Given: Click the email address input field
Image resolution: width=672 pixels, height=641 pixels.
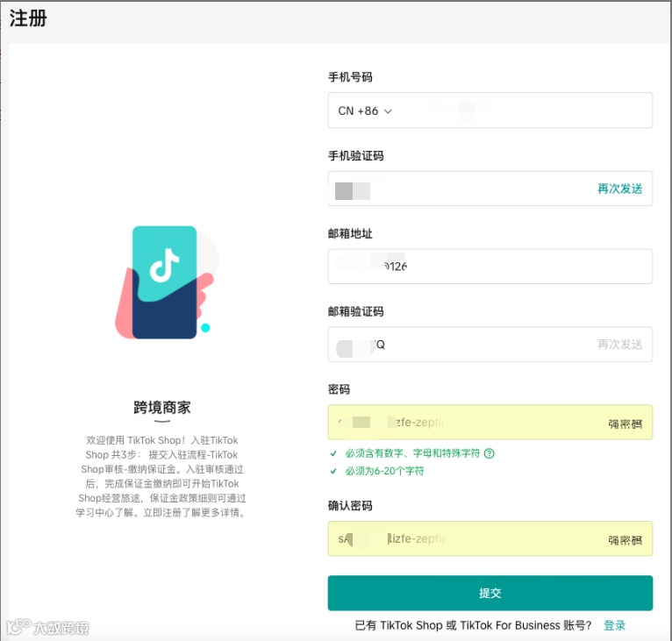Looking at the screenshot, I should coord(490,267).
